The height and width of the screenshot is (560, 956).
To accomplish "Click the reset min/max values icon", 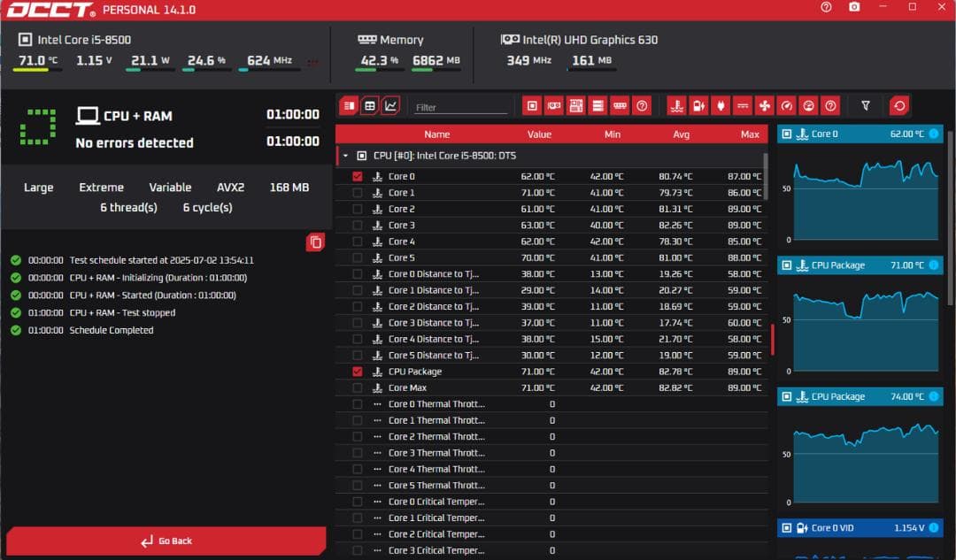I will (899, 106).
